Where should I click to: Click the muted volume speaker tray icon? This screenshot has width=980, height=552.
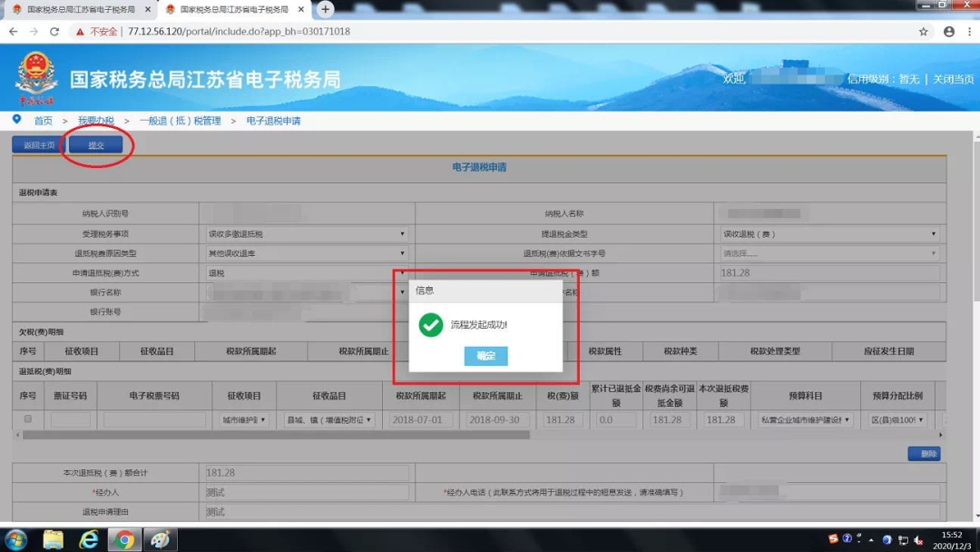coord(918,539)
